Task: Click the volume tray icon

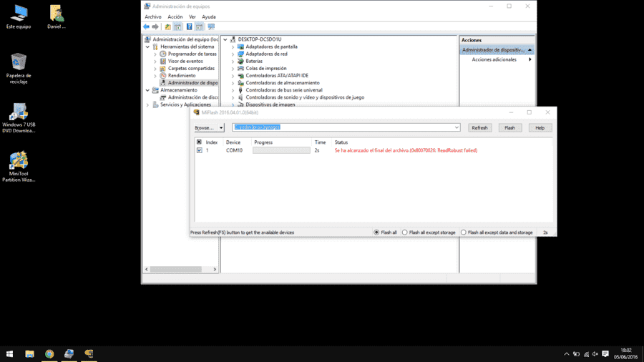Action: [x=595, y=354]
